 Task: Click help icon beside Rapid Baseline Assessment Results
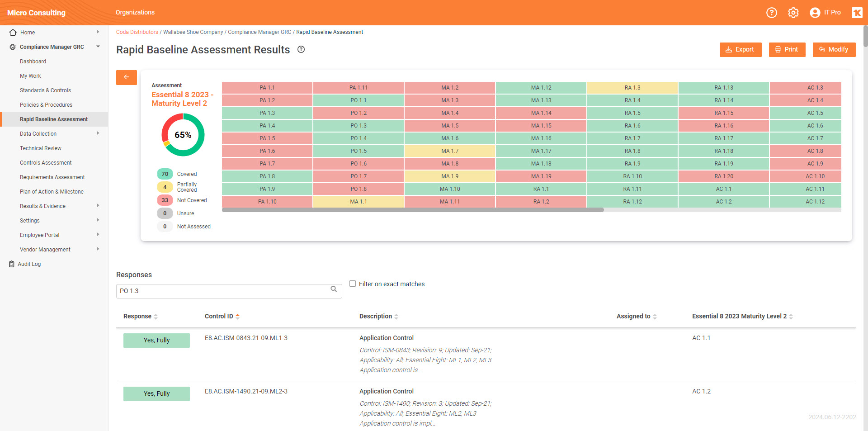[301, 50]
